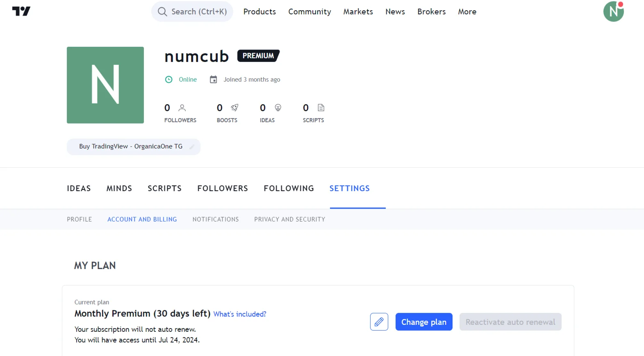Viewport: 644px width, 356px height.
Task: Click the status edit pencil icon
Action: 191,147
